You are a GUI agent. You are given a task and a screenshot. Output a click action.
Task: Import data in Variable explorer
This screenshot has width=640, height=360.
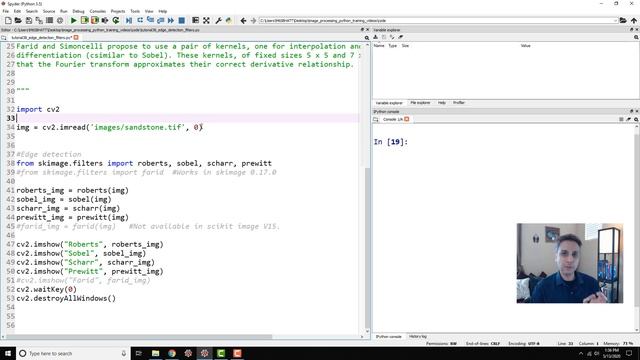point(376,37)
